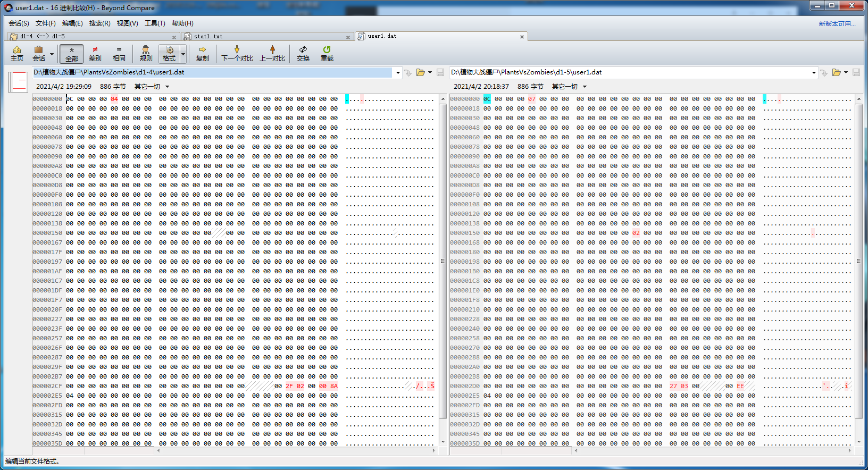
Task: Click the right file timestamp 2021/4/2 20:18:37
Action: [x=481, y=87]
